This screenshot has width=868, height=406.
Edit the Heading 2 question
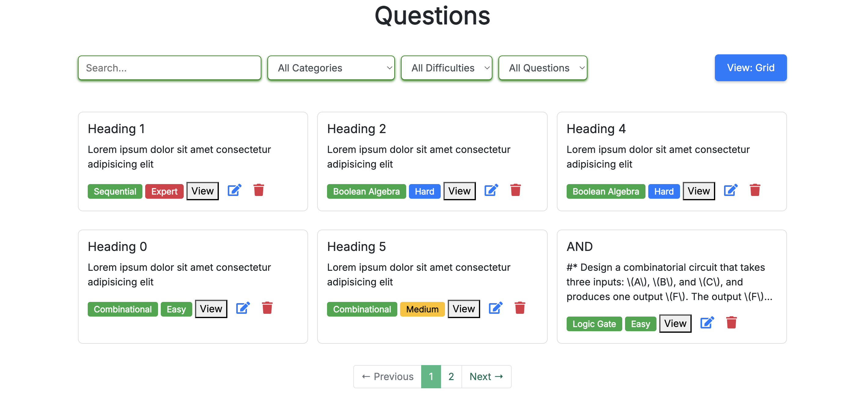[491, 190]
